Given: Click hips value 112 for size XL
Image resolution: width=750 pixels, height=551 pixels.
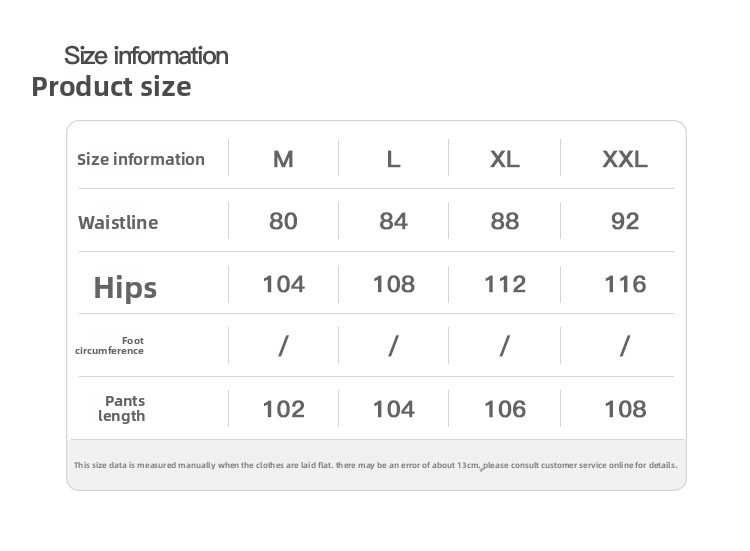Looking at the screenshot, I should (x=505, y=284).
